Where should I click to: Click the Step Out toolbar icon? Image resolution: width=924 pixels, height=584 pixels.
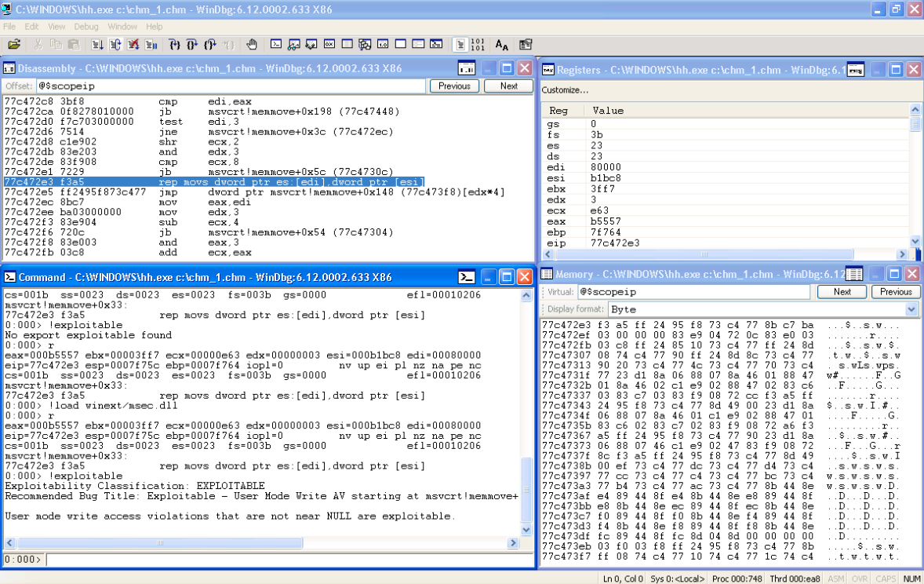(x=210, y=44)
